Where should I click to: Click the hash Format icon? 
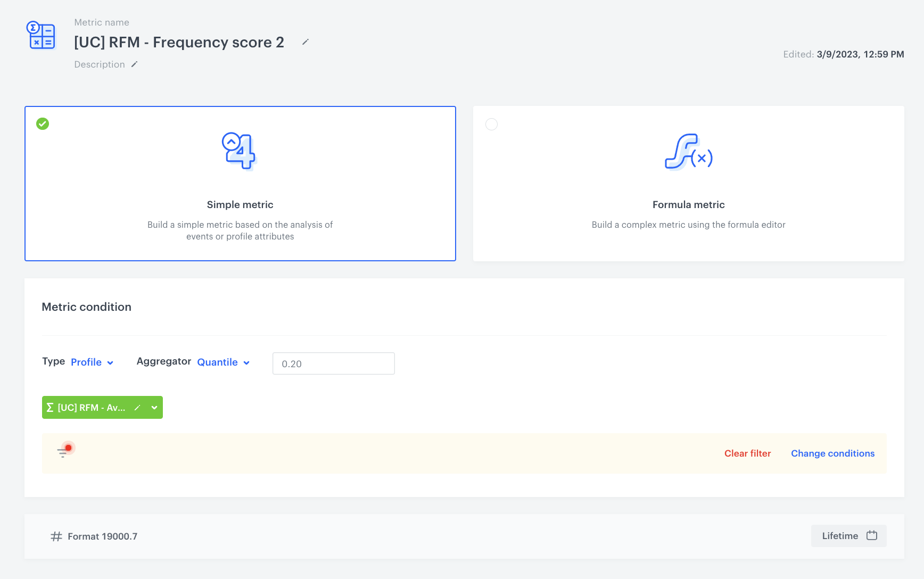click(x=56, y=536)
